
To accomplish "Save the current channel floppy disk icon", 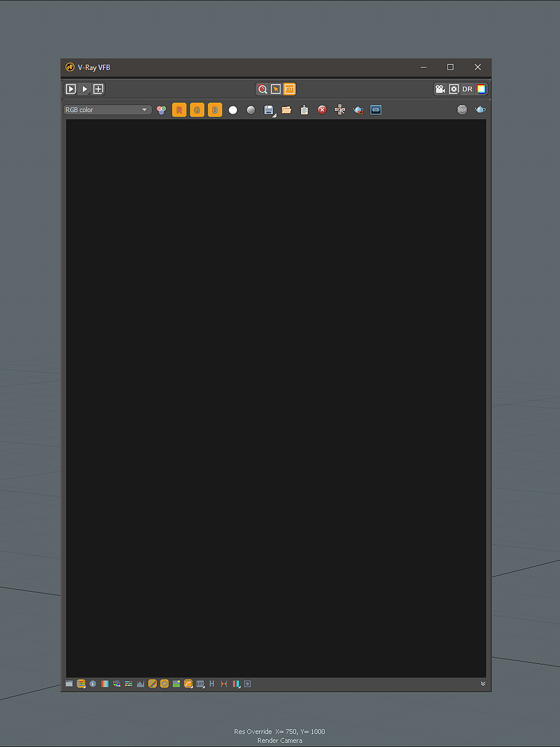I will [x=269, y=110].
